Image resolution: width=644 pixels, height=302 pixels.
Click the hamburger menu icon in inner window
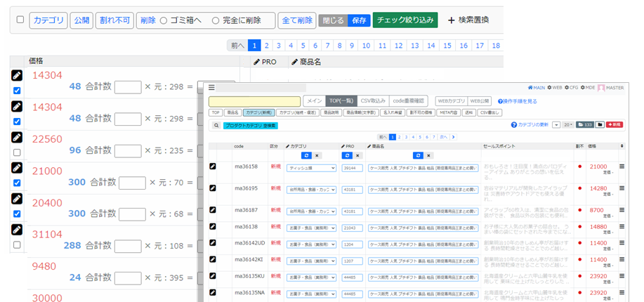211,88
